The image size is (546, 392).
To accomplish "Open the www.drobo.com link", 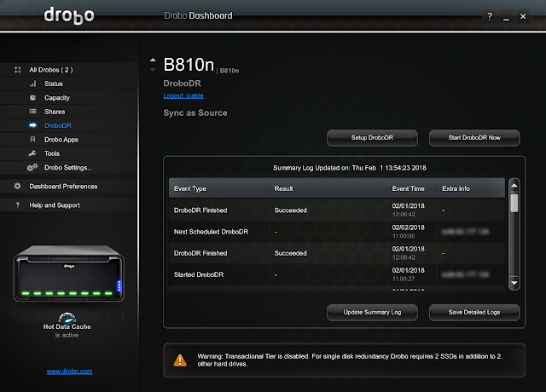I will point(70,372).
